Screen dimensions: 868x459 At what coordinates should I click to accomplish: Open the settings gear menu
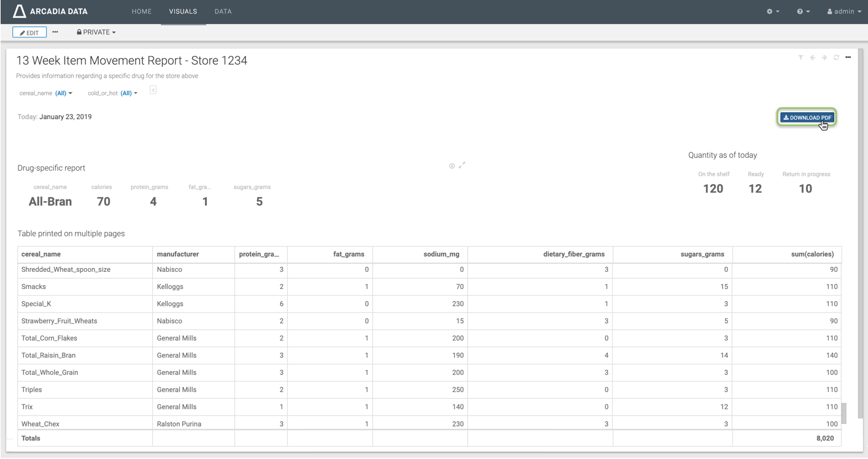click(x=772, y=12)
